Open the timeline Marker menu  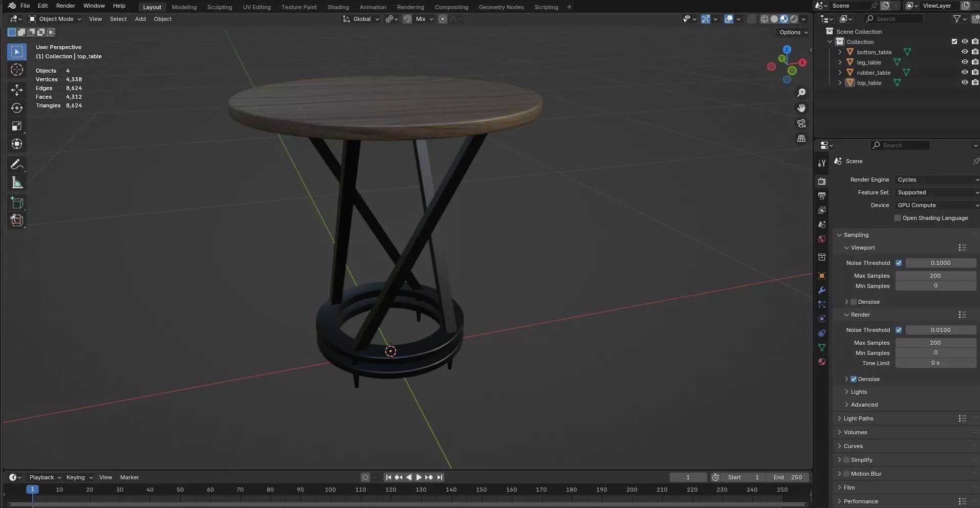[x=129, y=477]
